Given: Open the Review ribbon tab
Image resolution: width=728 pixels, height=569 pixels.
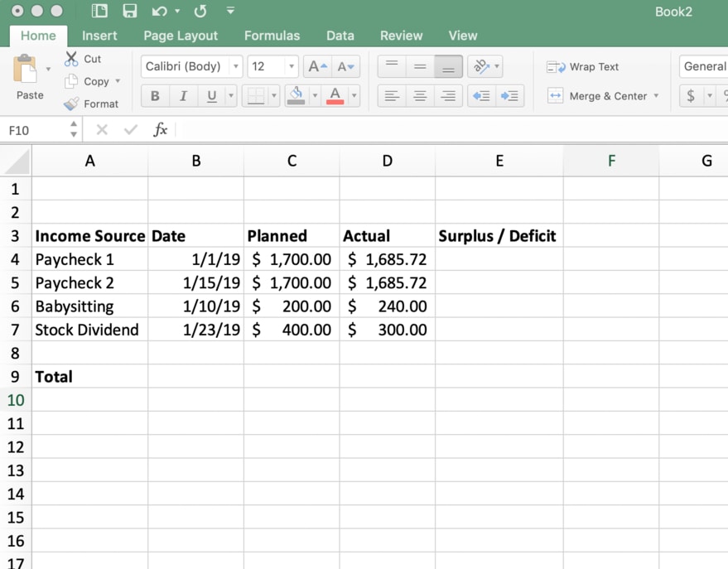Looking at the screenshot, I should point(401,36).
